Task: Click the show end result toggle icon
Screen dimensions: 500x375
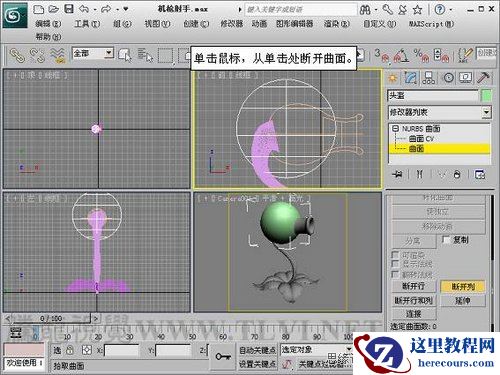Action: pyautogui.click(x=420, y=174)
